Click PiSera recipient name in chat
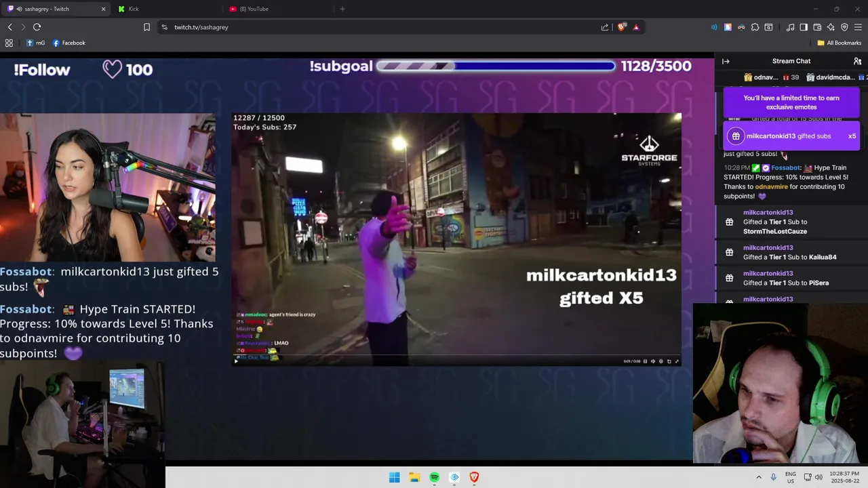The width and height of the screenshot is (868, 488). point(818,283)
